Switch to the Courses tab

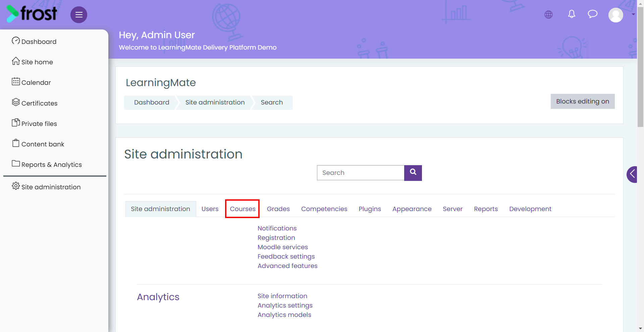[243, 209]
